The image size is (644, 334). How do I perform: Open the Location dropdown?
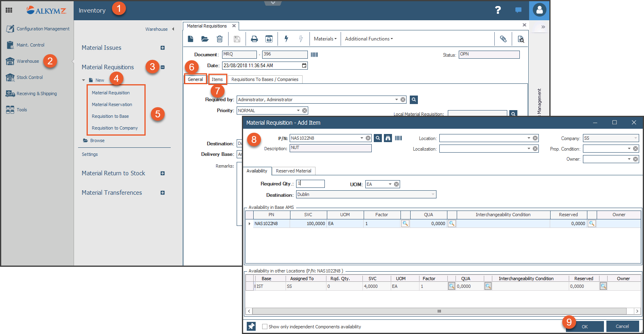click(529, 138)
